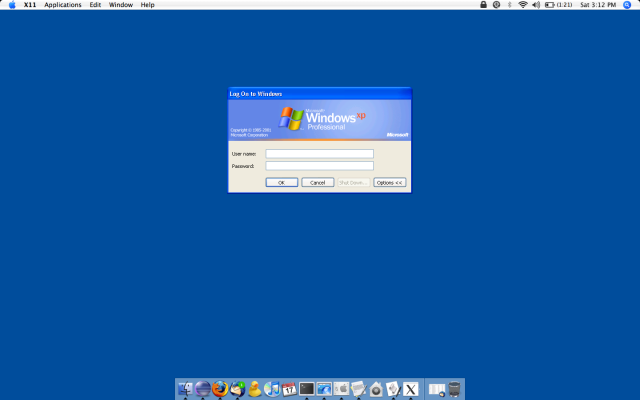
Task: Open the document stack icon beside Trash
Action: 437,389
